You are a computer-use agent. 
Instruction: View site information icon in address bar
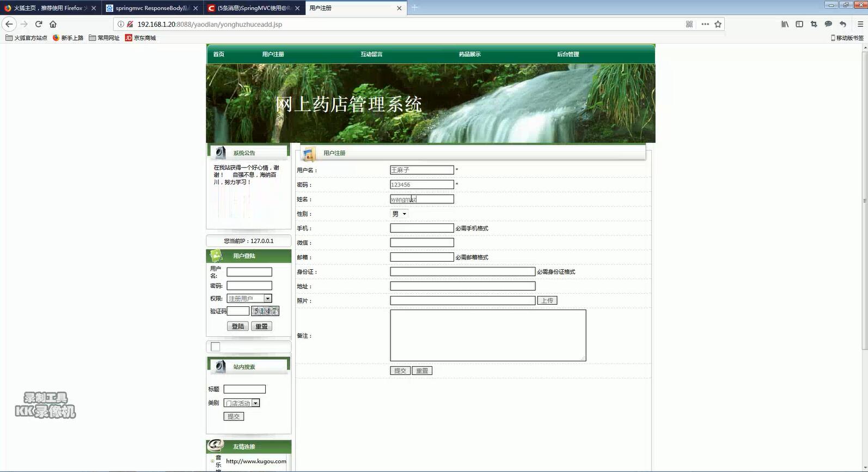121,24
